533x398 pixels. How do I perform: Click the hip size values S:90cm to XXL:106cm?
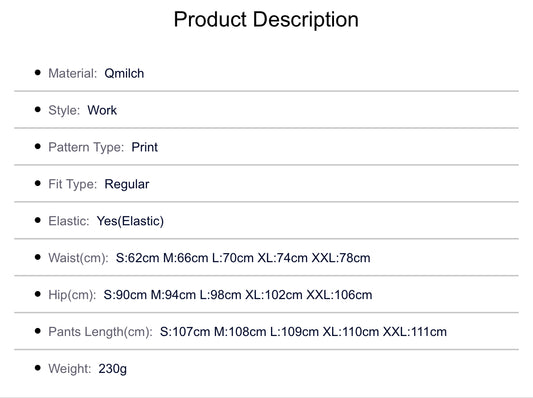pos(238,295)
